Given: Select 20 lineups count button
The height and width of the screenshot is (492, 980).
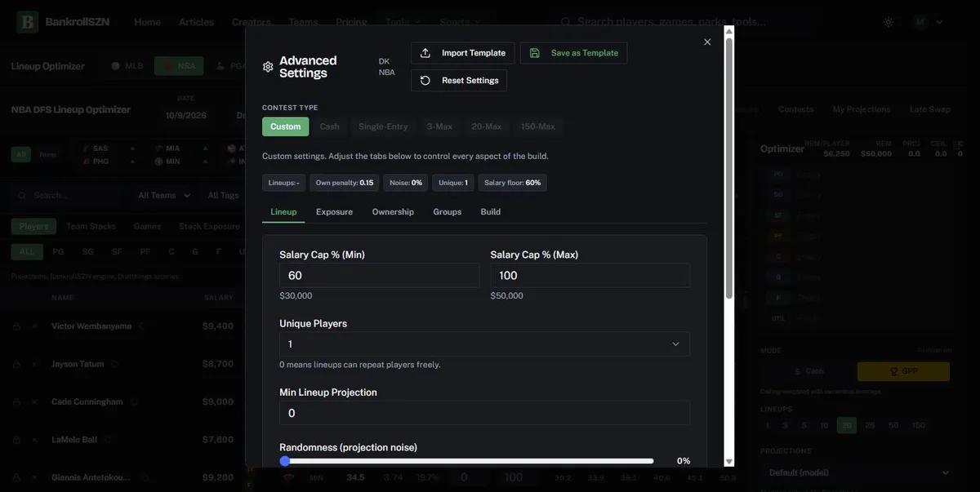Looking at the screenshot, I should point(846,425).
